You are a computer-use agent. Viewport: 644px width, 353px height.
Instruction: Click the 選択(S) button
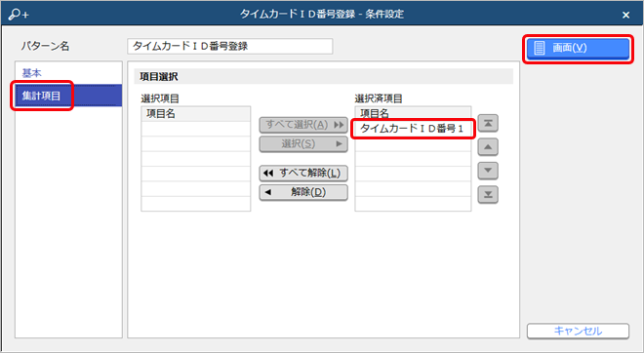pos(303,144)
